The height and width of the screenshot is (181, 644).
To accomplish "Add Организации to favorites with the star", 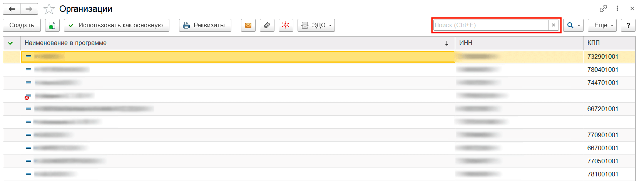I will 49,9.
